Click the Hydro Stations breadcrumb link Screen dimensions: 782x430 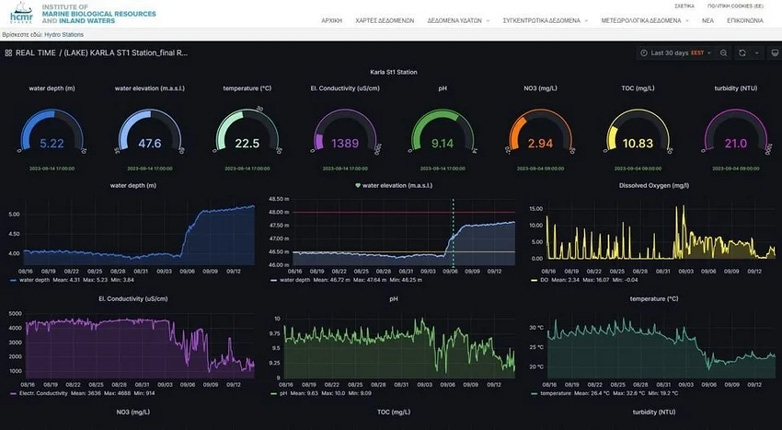[x=62, y=34]
